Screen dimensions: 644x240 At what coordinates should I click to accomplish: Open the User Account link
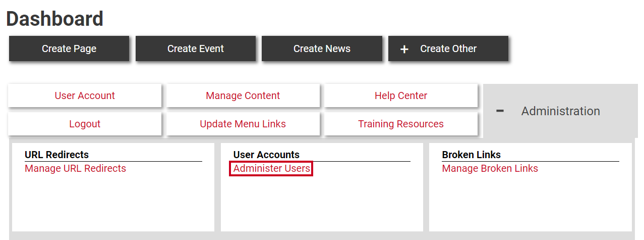click(85, 95)
